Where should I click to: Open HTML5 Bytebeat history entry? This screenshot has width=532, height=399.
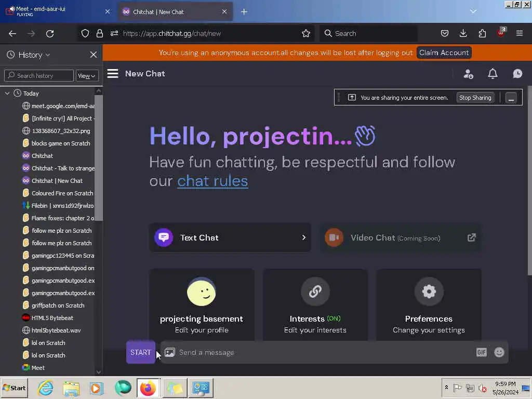[x=47, y=318]
